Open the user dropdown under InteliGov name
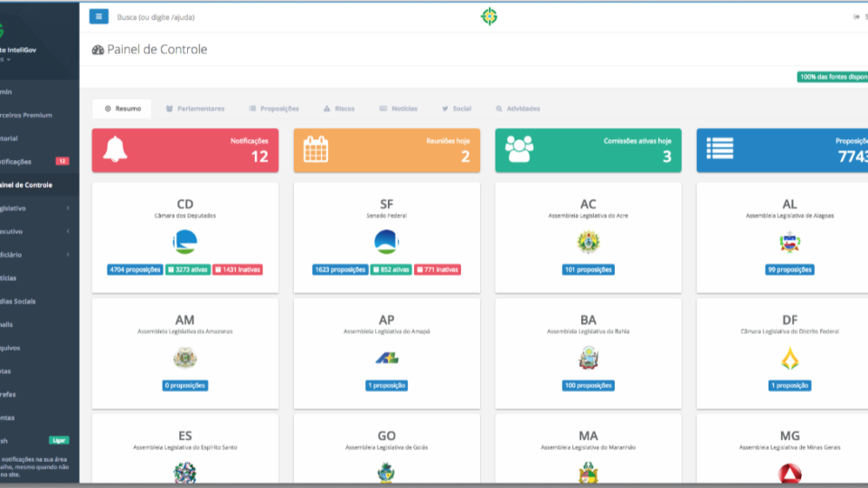The height and width of the screenshot is (488, 868). pyautogui.click(x=5, y=60)
